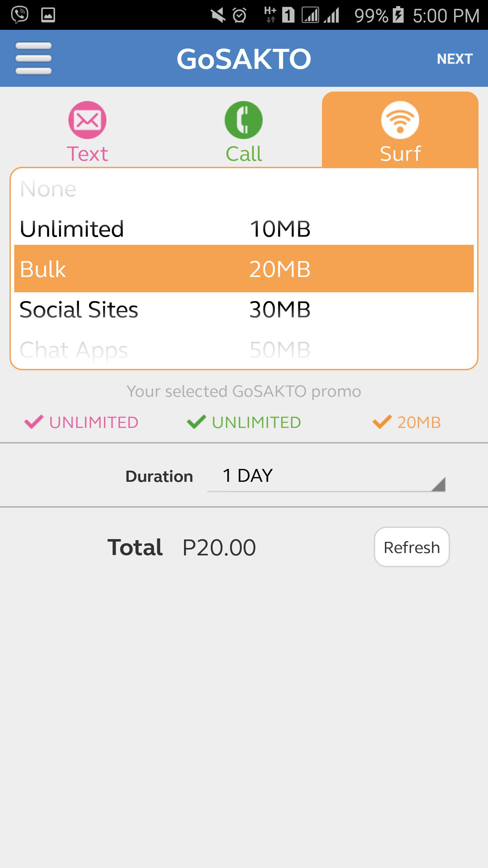488x868 pixels.
Task: Tap the alarm clock status icon
Action: pyautogui.click(x=240, y=16)
